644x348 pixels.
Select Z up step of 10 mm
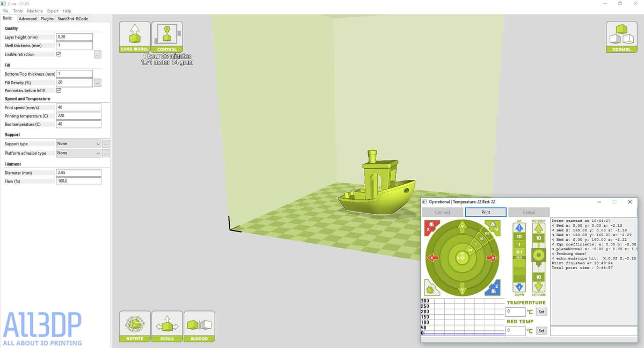519,236
